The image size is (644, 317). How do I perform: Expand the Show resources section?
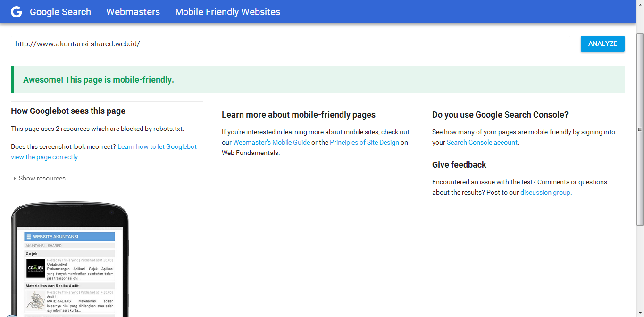40,178
